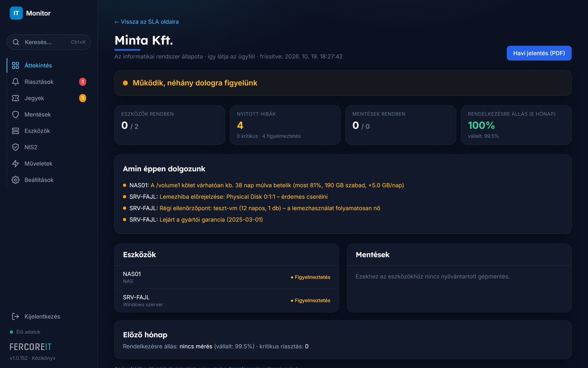Click the Működik, néhány dologra figyelünk banner

coord(343,83)
